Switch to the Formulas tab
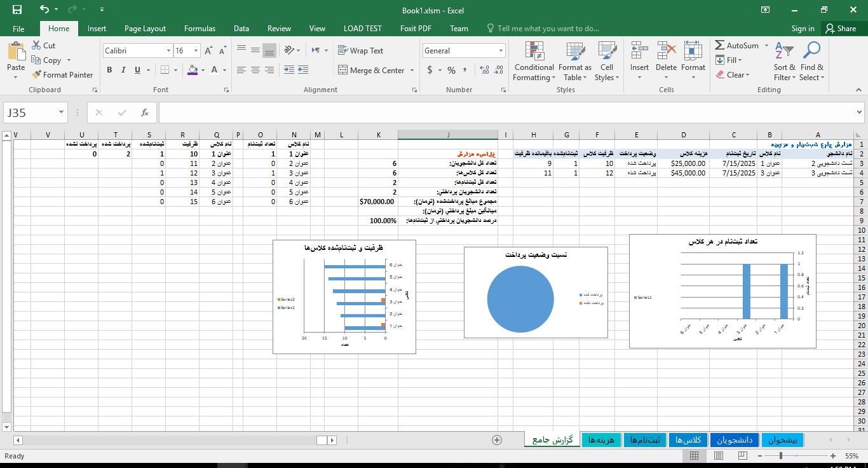868x468 pixels. point(200,29)
